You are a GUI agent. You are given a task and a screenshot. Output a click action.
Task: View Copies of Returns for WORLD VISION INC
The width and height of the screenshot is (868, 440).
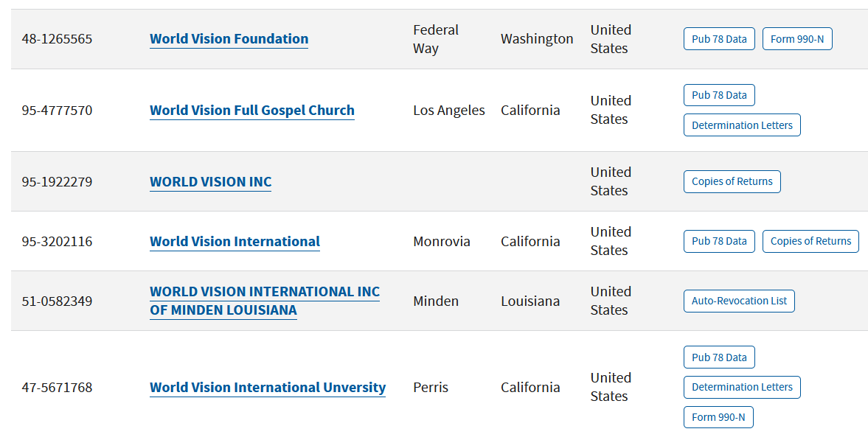tap(732, 181)
